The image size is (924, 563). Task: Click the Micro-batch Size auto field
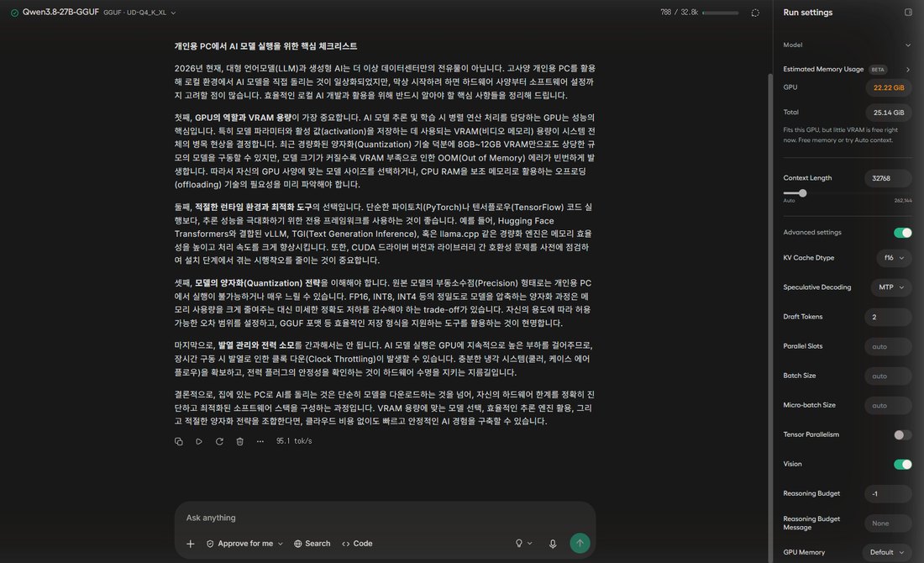point(888,406)
